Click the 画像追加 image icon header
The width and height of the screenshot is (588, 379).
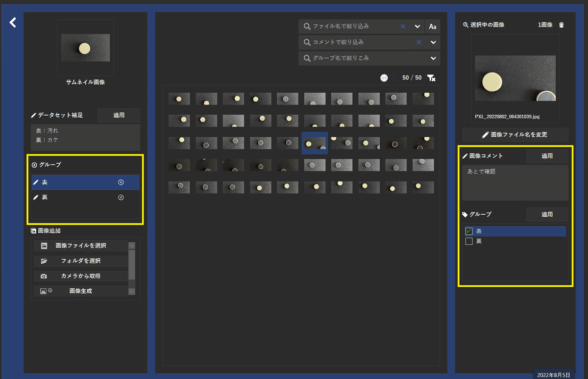coord(34,231)
